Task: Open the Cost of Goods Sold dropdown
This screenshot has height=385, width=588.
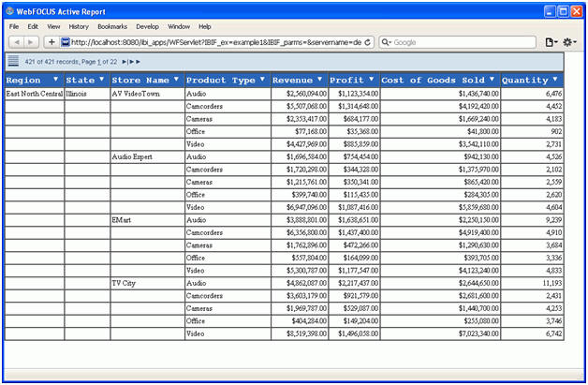Action: pos(492,80)
